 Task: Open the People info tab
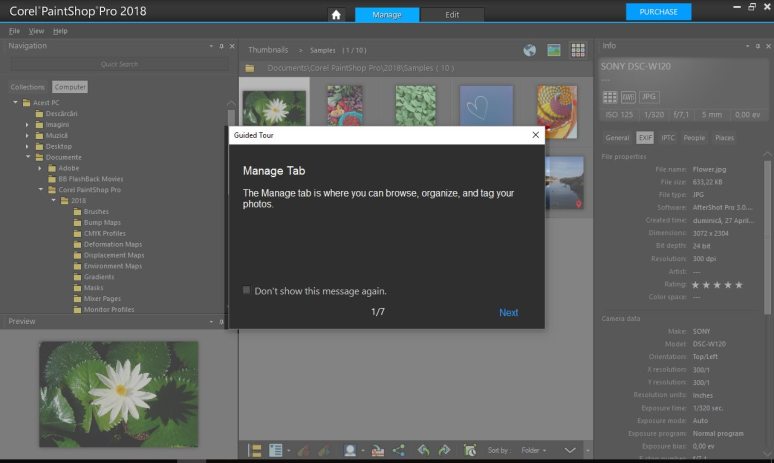click(x=694, y=138)
